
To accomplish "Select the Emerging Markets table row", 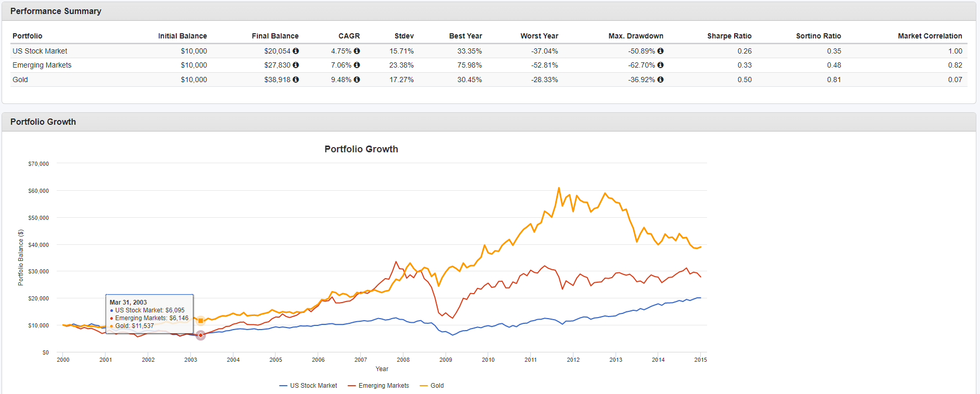I will pyautogui.click(x=42, y=65).
